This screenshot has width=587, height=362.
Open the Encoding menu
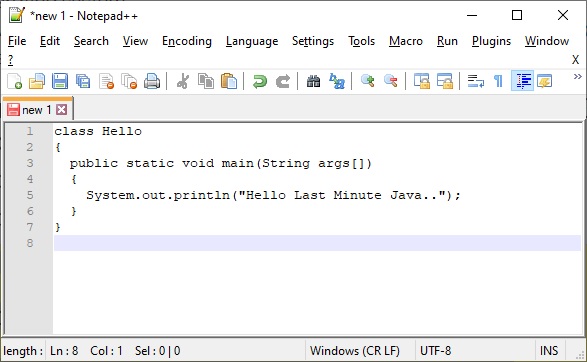point(187,41)
